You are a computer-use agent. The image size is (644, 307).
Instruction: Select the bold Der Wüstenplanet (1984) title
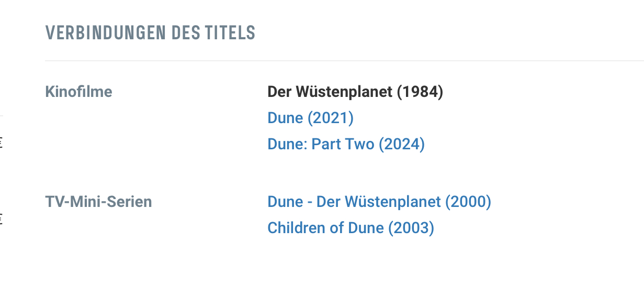355,92
